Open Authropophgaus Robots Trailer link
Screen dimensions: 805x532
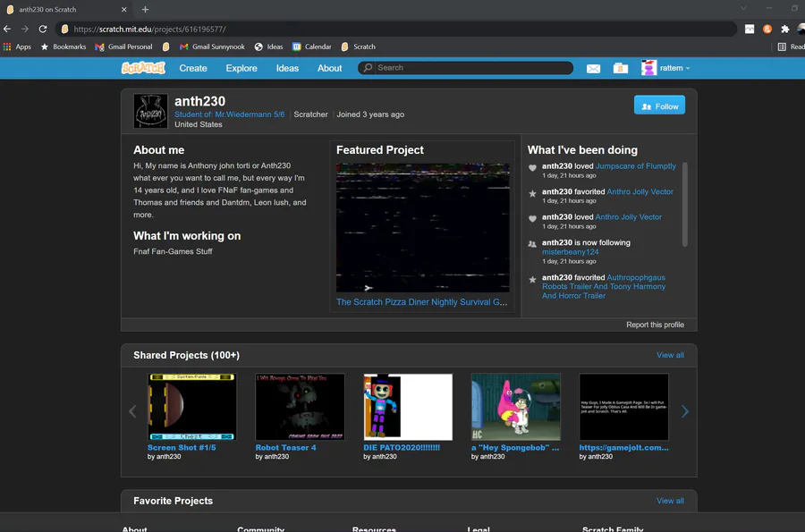pyautogui.click(x=604, y=287)
